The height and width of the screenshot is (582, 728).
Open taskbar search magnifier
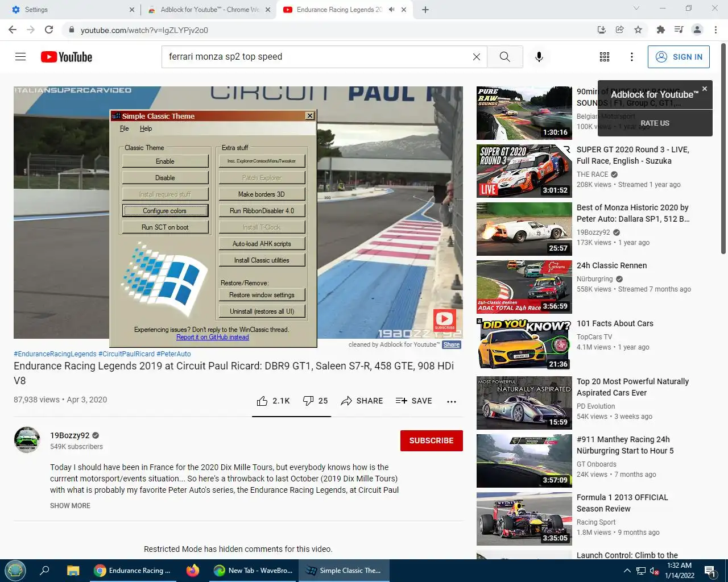(x=44, y=571)
